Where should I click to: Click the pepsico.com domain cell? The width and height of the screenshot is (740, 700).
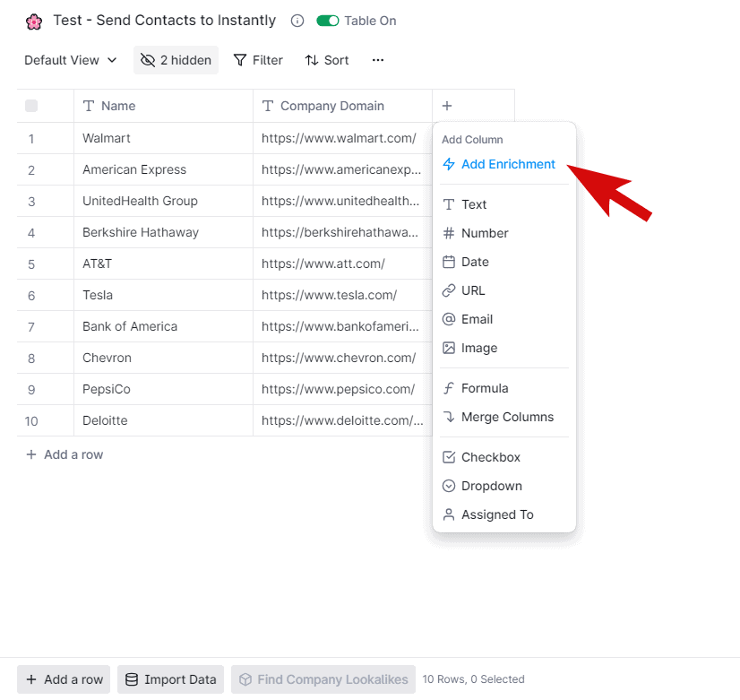[342, 389]
